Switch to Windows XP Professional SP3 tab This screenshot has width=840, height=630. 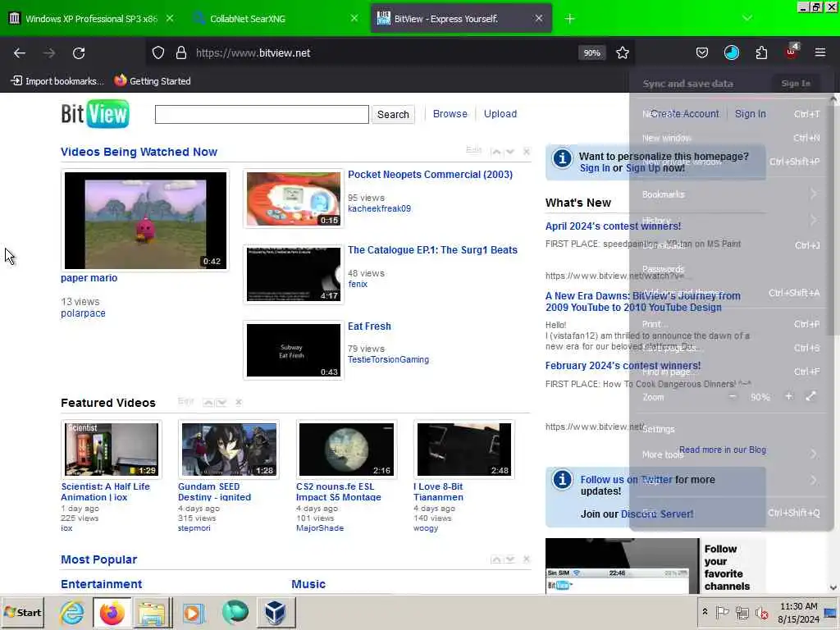[92, 19]
